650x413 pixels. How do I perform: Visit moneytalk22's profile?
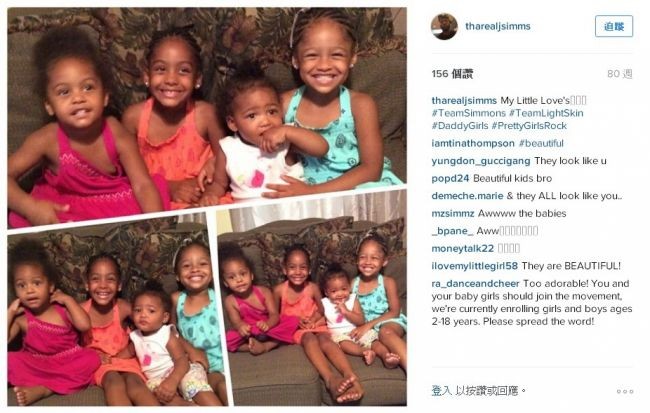click(x=463, y=249)
